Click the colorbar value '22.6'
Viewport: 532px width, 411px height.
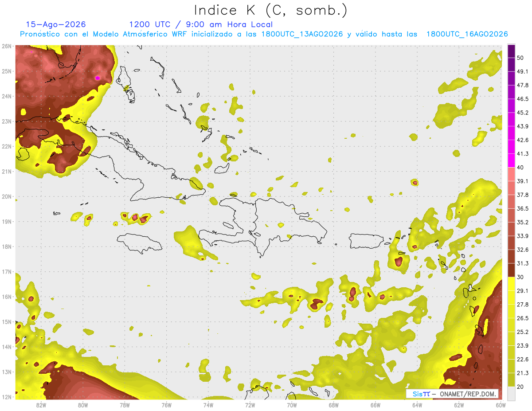coord(522,360)
